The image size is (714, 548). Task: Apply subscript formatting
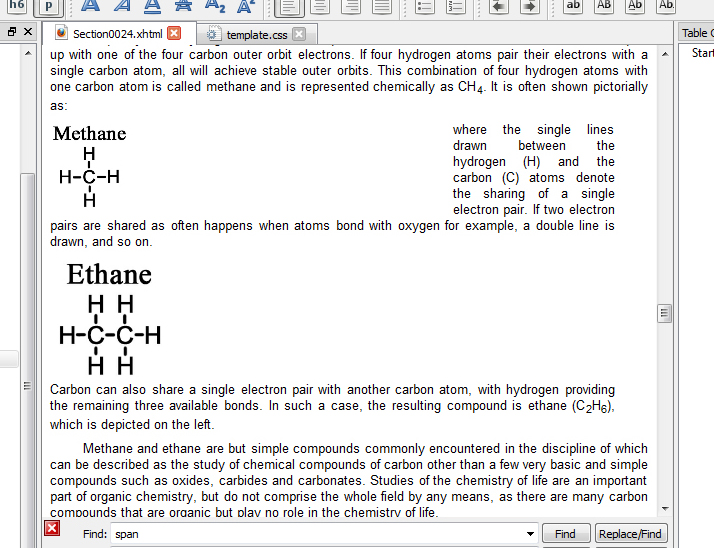pyautogui.click(x=215, y=6)
